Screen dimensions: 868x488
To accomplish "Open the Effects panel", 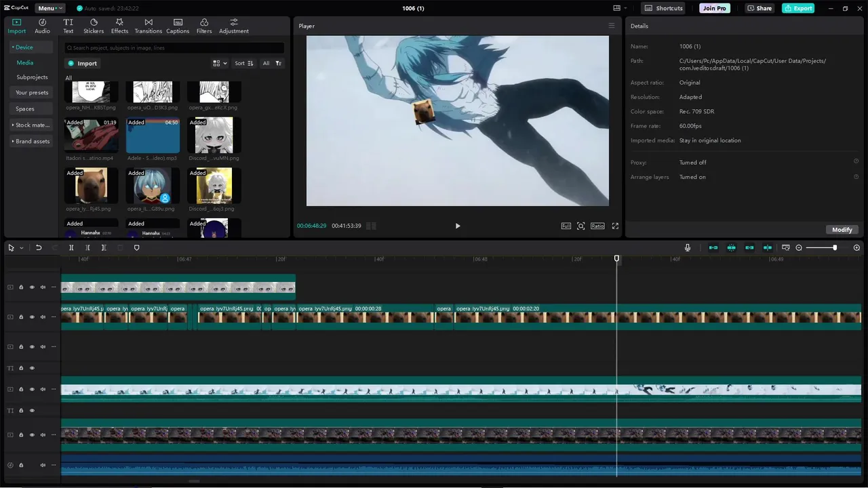I will 119,26.
